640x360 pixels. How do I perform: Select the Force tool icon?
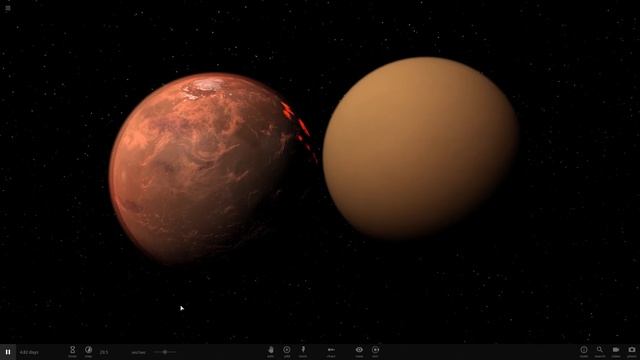click(x=331, y=351)
